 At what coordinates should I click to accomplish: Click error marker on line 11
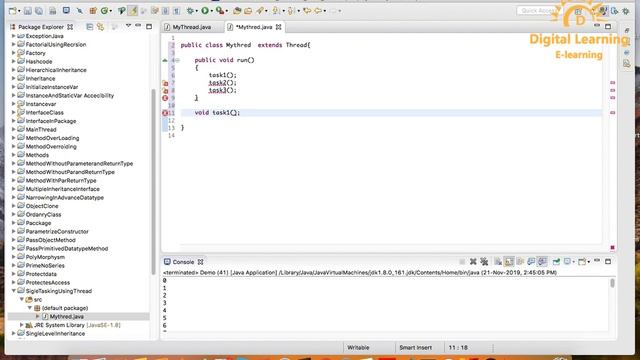pos(165,113)
